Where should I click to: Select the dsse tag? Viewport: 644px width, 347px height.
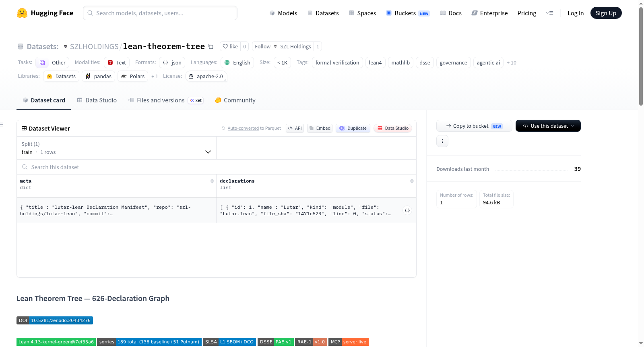(x=425, y=62)
